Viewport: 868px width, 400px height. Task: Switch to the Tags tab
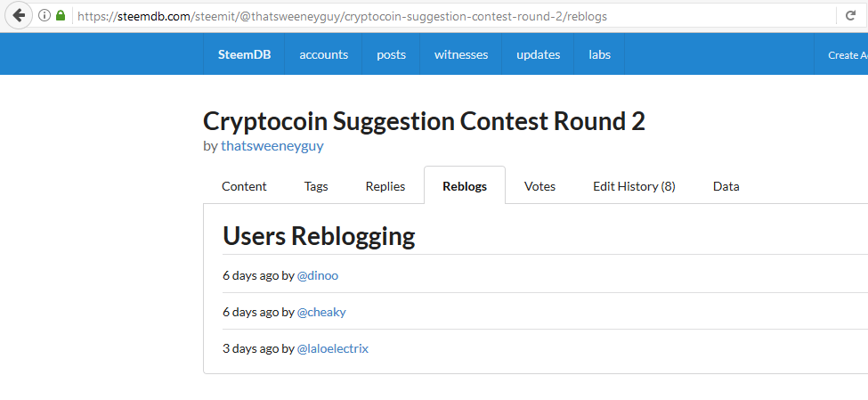316,186
